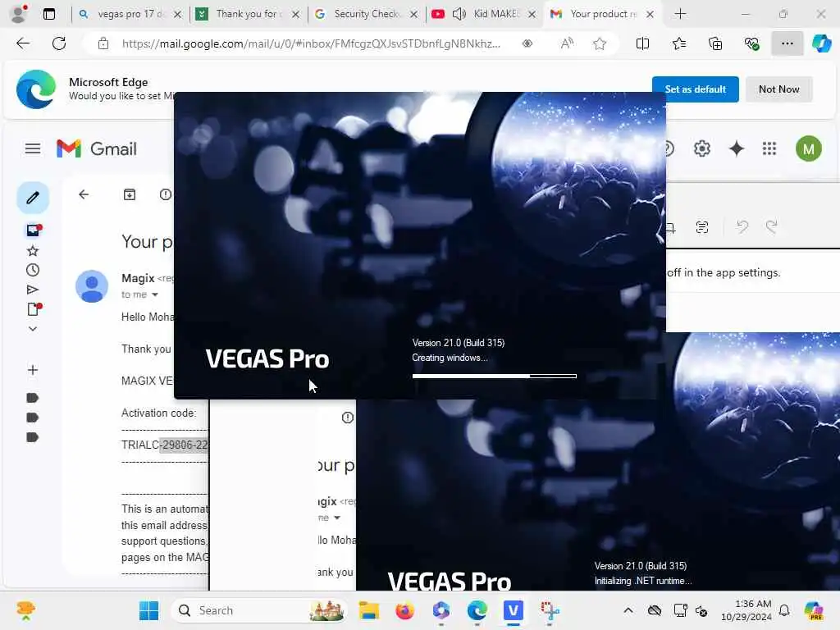Open VEGAS Pro taskbar icon

click(x=513, y=610)
